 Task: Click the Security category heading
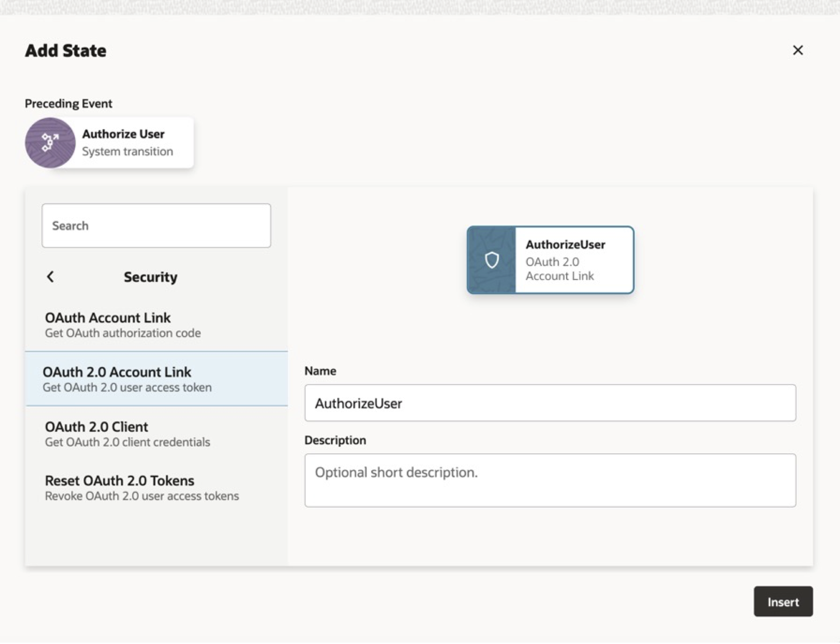[x=150, y=277]
